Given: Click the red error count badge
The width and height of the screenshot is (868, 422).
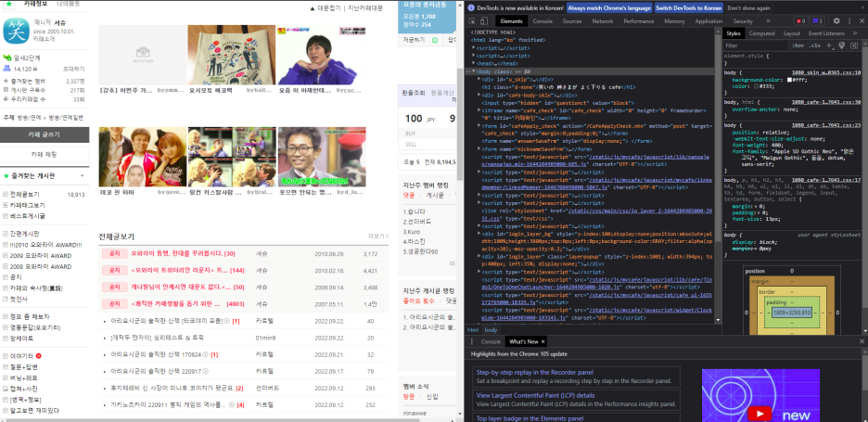Looking at the screenshot, I should [x=801, y=21].
